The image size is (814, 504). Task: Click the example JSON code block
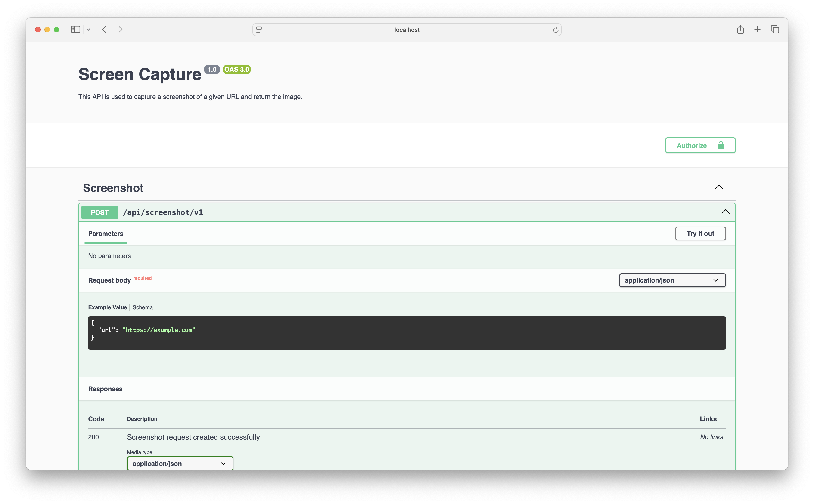407,333
